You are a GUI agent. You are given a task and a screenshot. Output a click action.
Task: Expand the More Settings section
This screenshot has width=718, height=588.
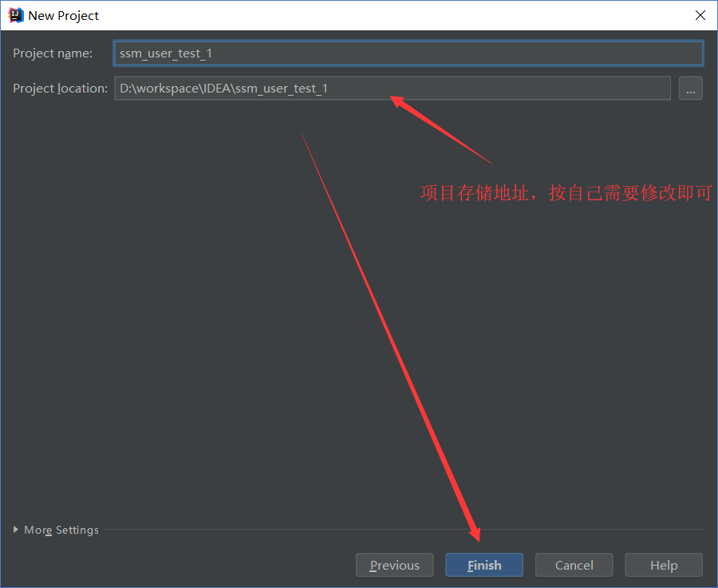56,530
